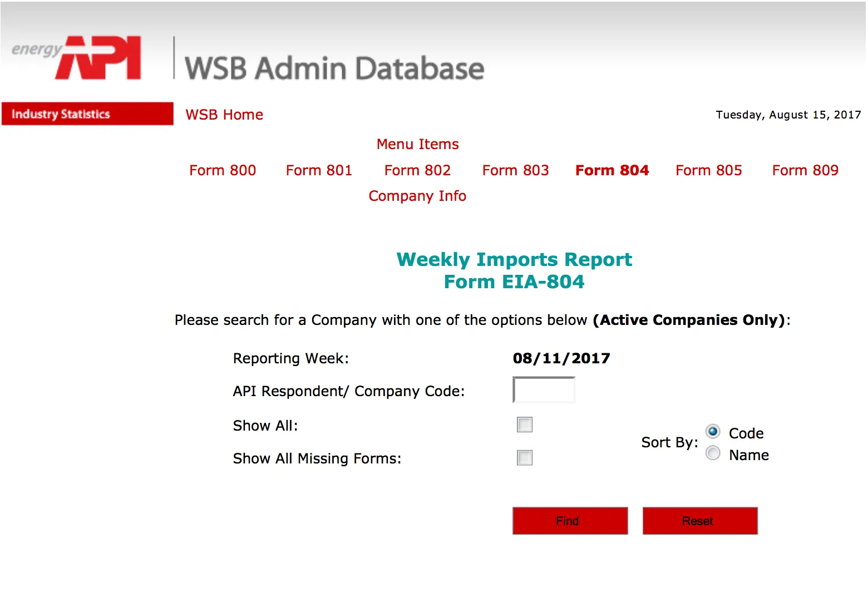The height and width of the screenshot is (612, 868).
Task: Click the red Find button
Action: point(570,521)
